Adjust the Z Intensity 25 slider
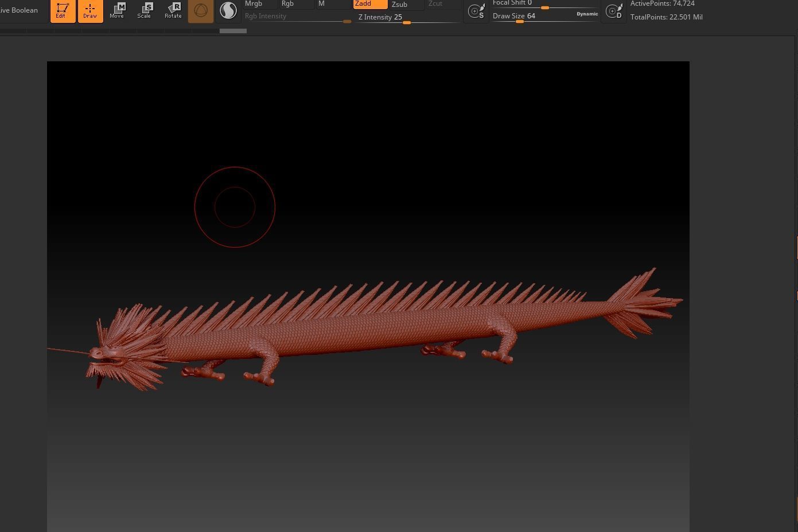 (x=407, y=18)
